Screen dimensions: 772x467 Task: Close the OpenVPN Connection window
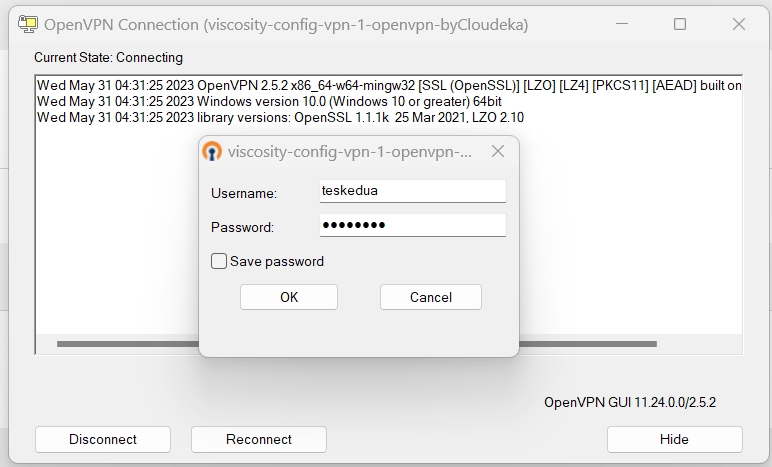tap(740, 24)
